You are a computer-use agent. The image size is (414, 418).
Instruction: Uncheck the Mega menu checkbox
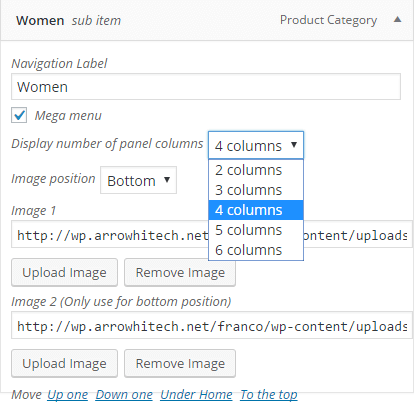(19, 115)
